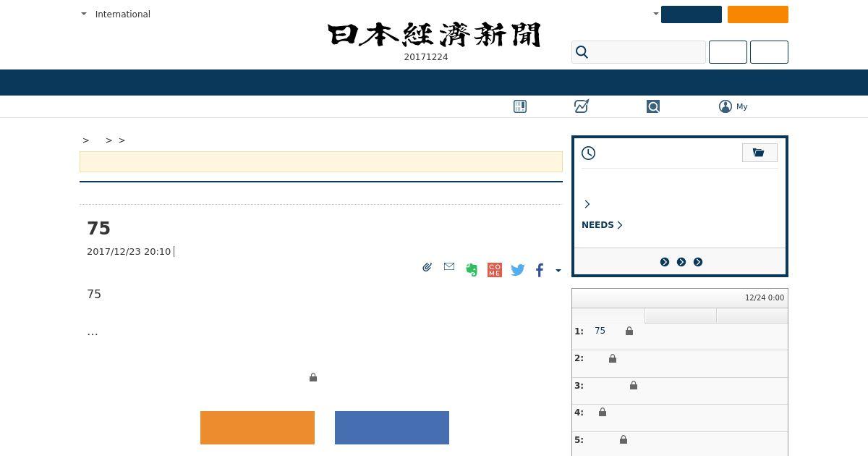Expand more share options dropdown arrow
The image size is (868, 456).
click(x=558, y=271)
